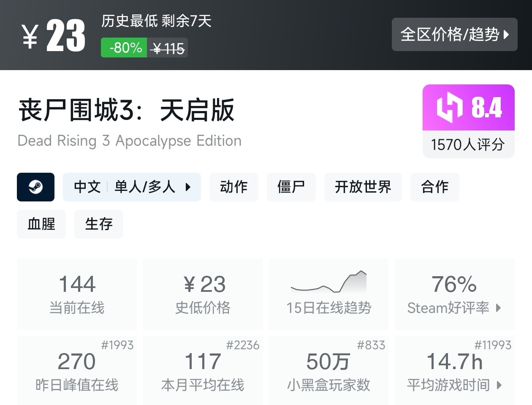Expand the Steam好评率 details arrow
The width and height of the screenshot is (532, 405).
pos(499,307)
